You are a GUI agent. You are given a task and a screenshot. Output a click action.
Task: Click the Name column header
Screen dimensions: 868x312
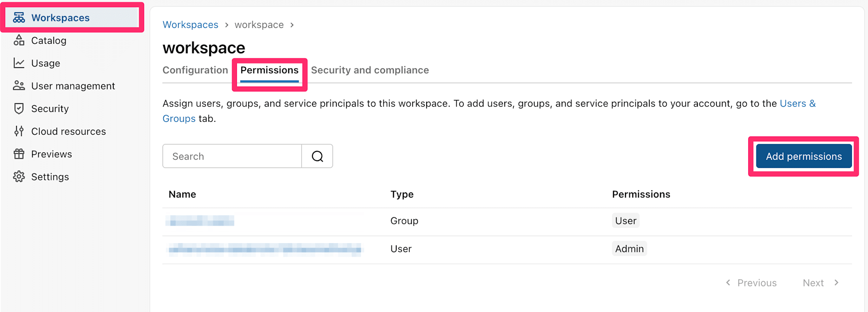tap(182, 194)
